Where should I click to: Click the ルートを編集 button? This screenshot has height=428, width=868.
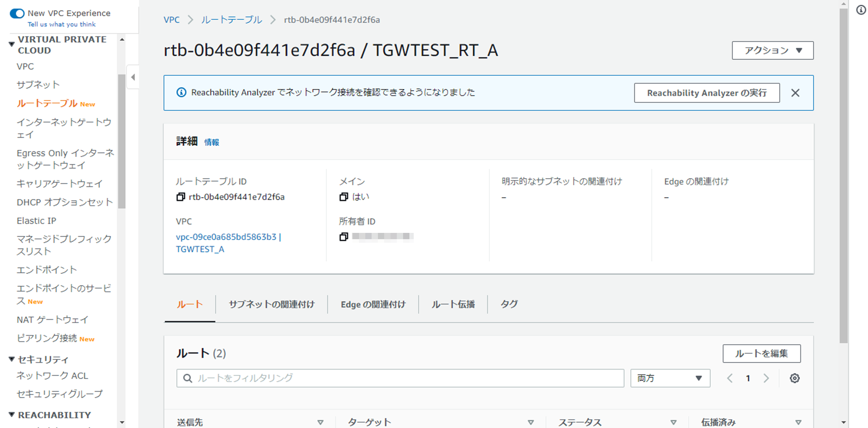point(761,353)
